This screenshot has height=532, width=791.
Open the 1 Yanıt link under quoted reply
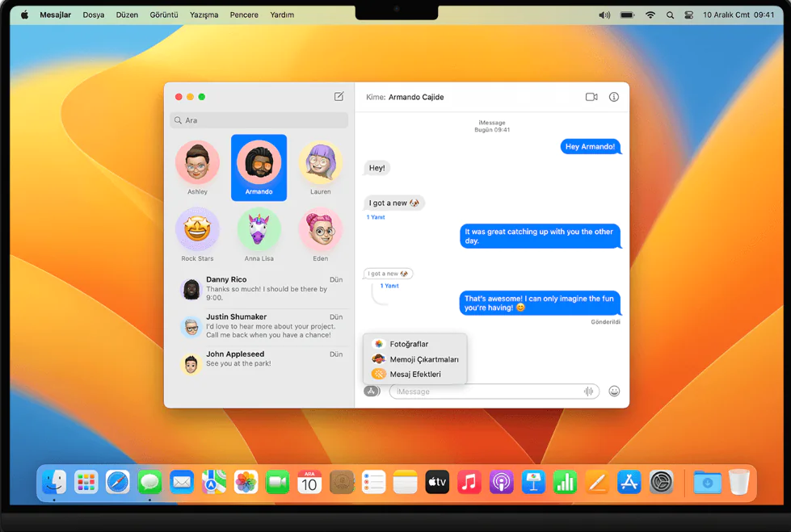click(389, 286)
